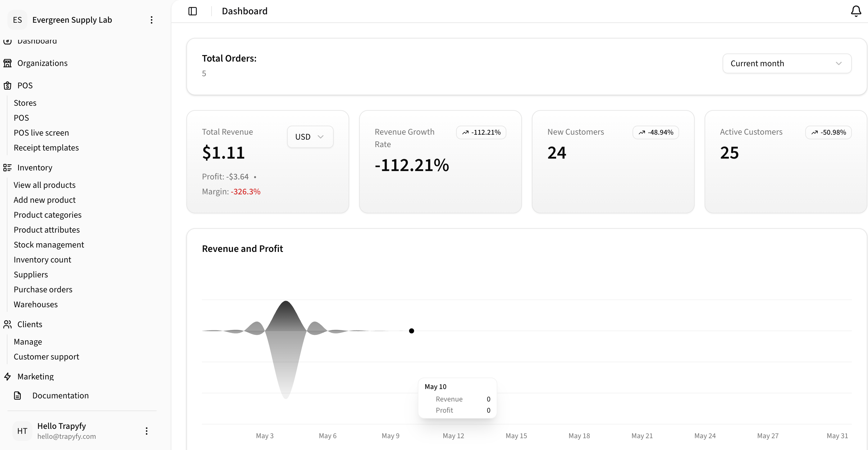Image resolution: width=868 pixels, height=450 pixels.
Task: Open the Current month period dropdown
Action: click(x=787, y=63)
